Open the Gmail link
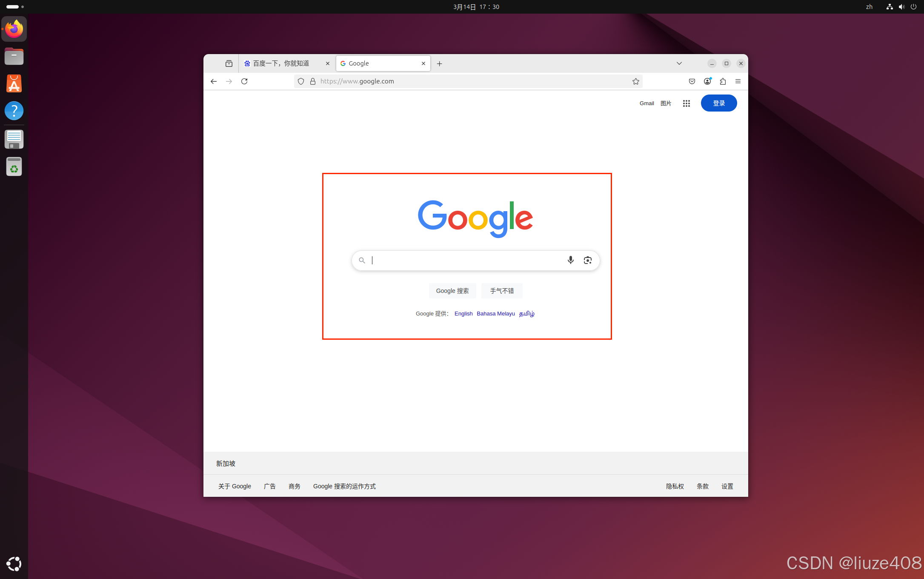924x579 pixels. (x=647, y=103)
